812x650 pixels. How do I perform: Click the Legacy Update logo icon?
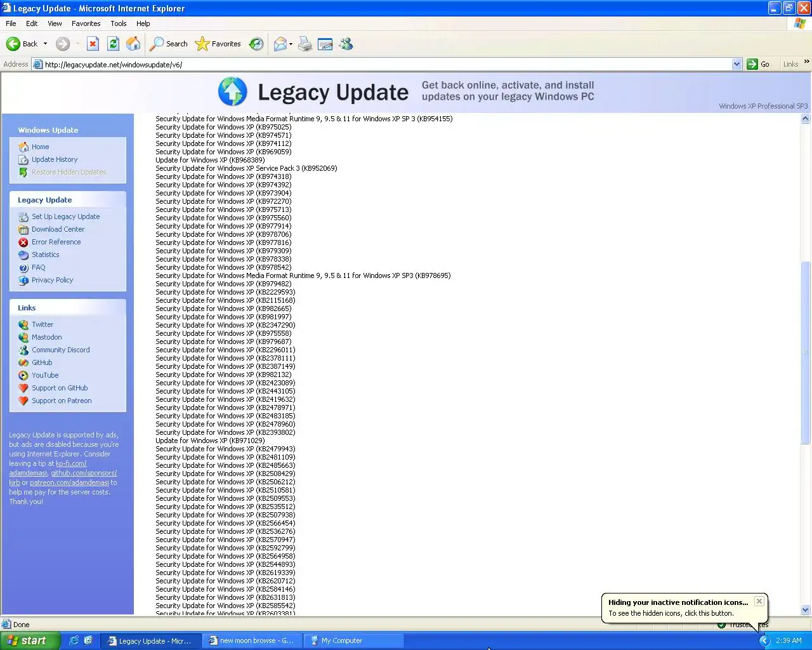[233, 91]
